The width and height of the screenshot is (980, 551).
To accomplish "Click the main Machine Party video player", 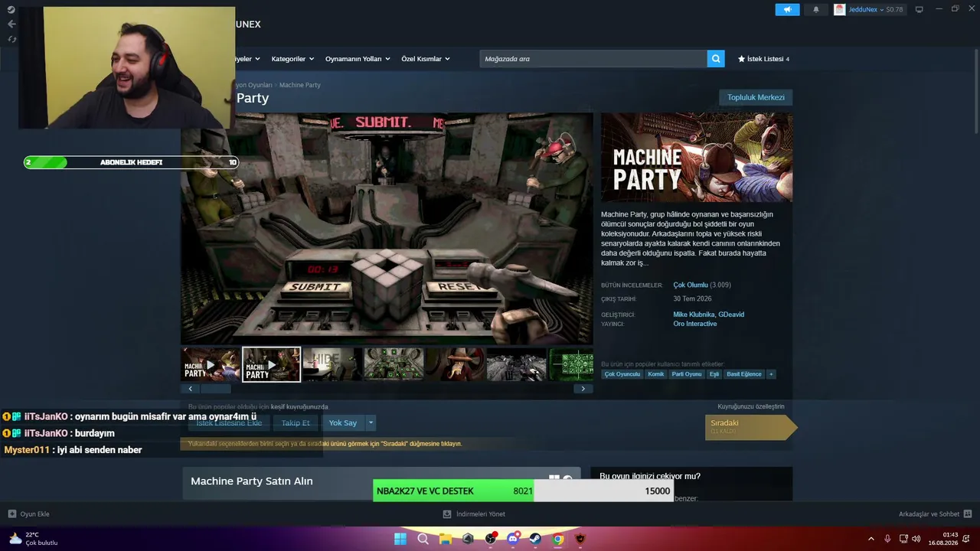I will pyautogui.click(x=387, y=229).
